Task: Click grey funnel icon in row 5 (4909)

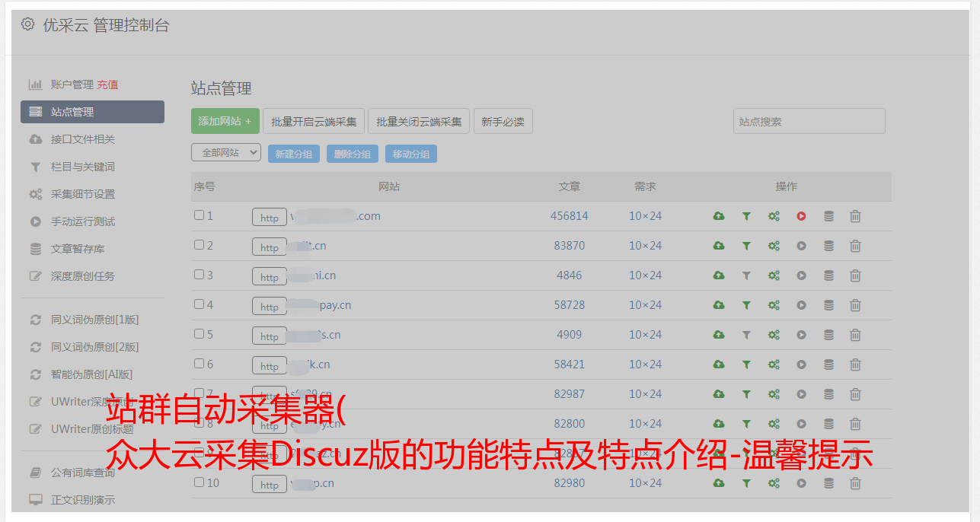Action: coord(746,335)
